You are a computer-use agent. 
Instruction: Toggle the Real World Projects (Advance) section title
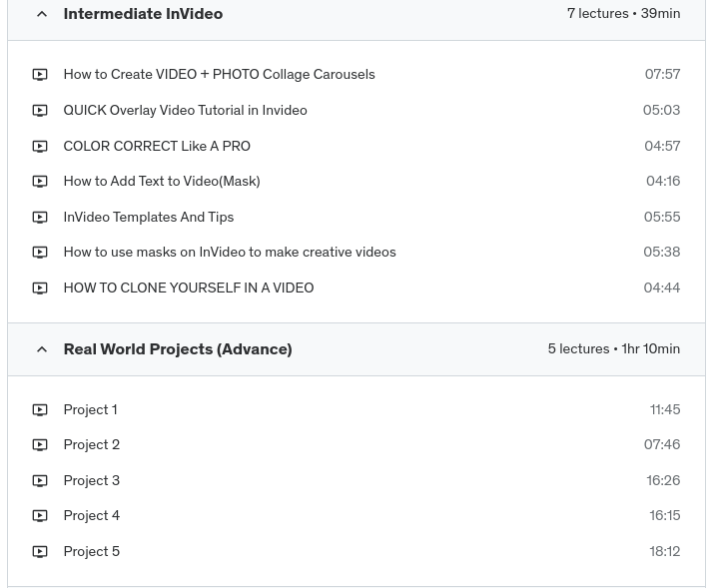click(x=177, y=349)
